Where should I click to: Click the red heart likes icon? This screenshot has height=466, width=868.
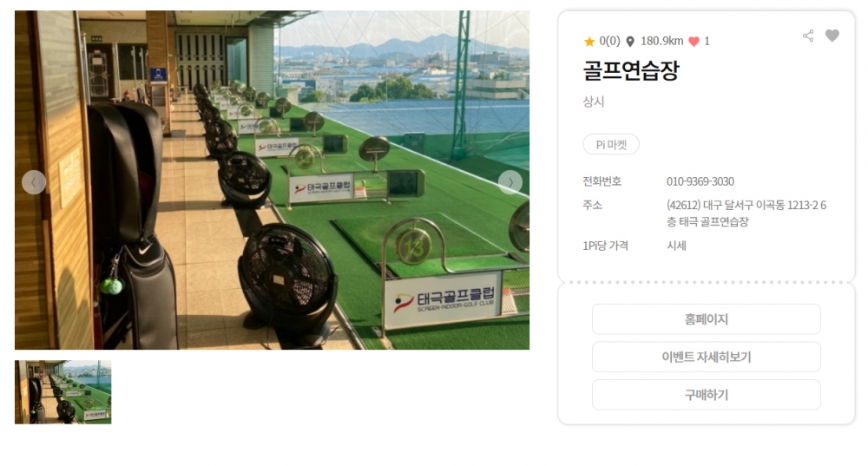[x=694, y=42]
